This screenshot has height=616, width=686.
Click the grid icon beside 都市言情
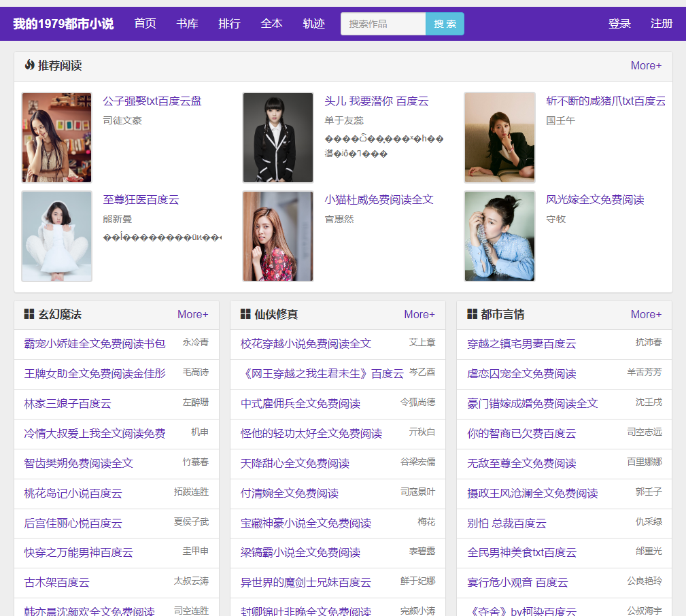point(472,313)
